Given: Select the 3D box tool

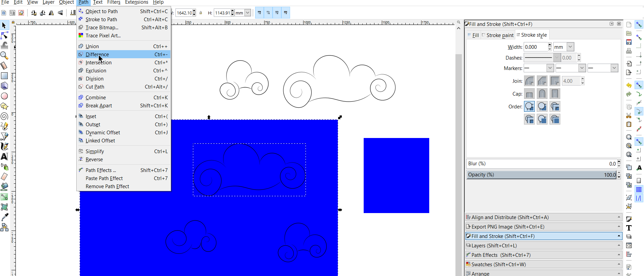Looking at the screenshot, I should (4, 86).
